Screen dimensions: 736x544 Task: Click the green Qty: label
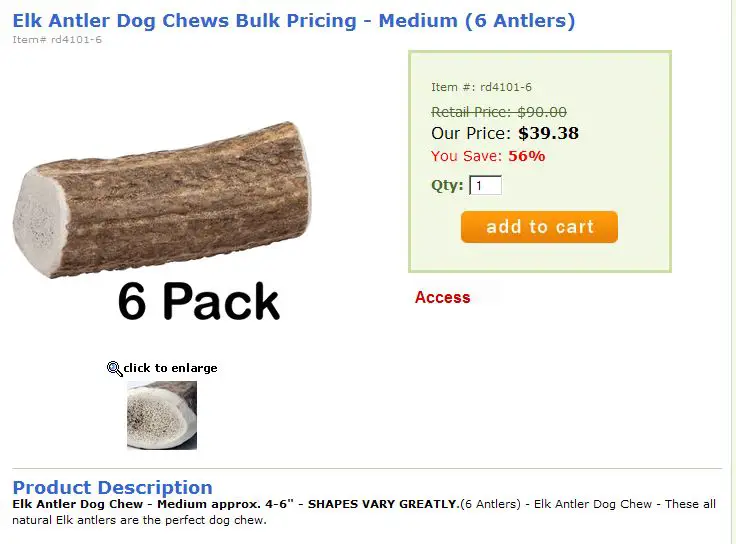pyautogui.click(x=447, y=185)
